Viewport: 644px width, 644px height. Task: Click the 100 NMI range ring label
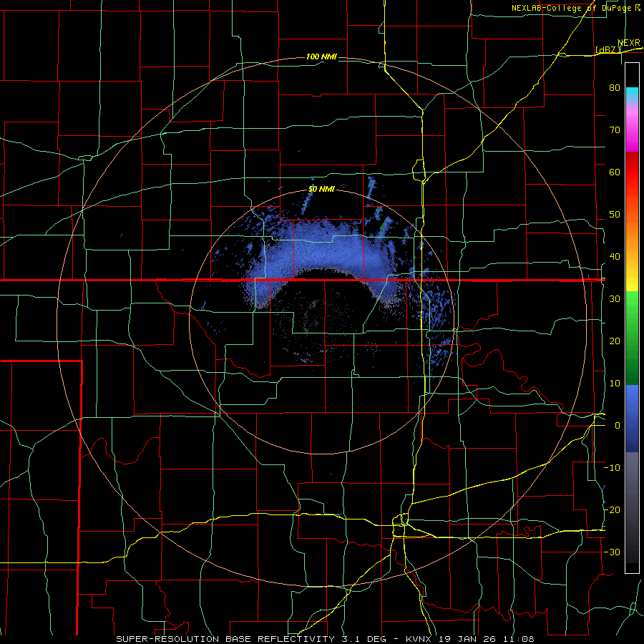[321, 57]
